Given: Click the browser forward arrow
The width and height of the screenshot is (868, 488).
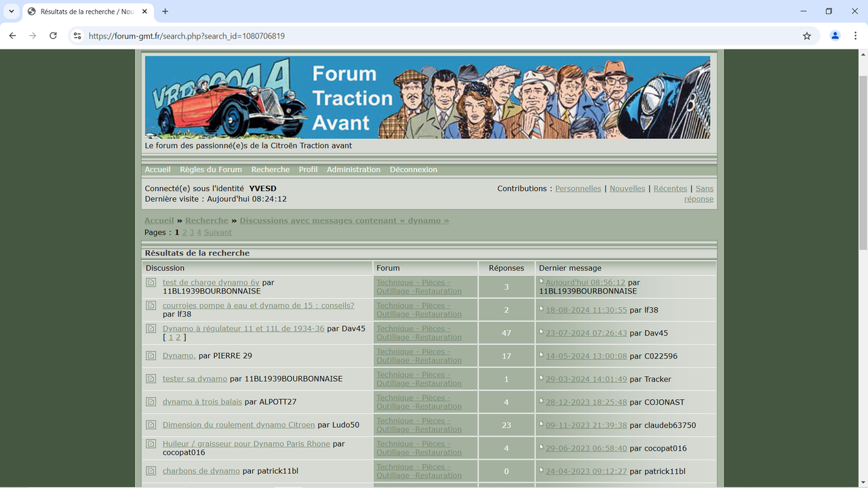Looking at the screenshot, I should coord(33,36).
